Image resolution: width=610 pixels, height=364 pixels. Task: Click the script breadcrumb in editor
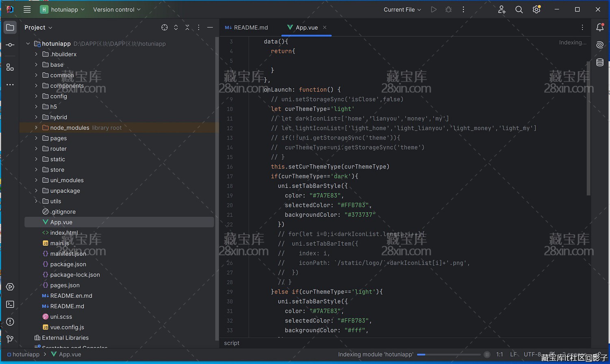[232, 343]
